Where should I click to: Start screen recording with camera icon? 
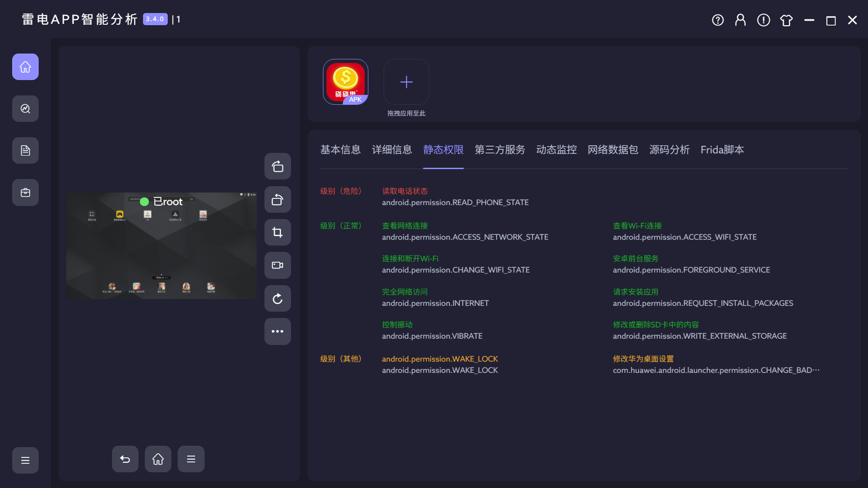(277, 265)
